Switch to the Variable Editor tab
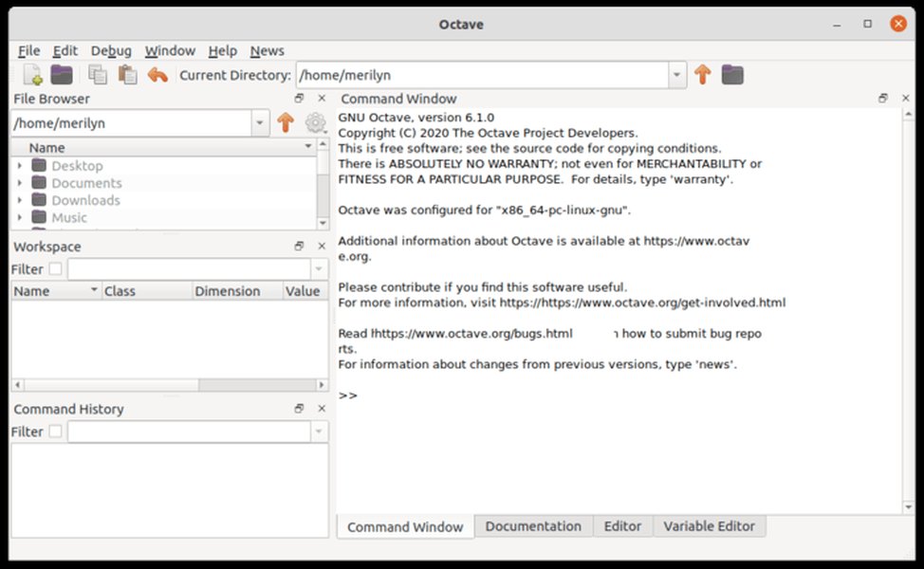The height and width of the screenshot is (569, 924). click(710, 526)
